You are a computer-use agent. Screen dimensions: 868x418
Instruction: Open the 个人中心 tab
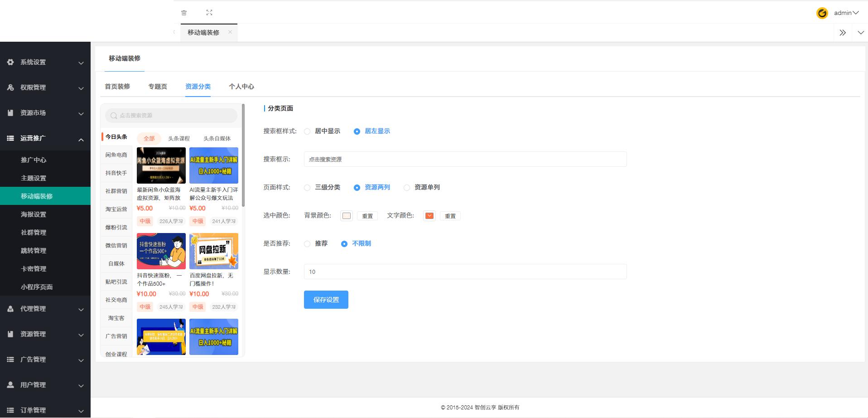241,87
